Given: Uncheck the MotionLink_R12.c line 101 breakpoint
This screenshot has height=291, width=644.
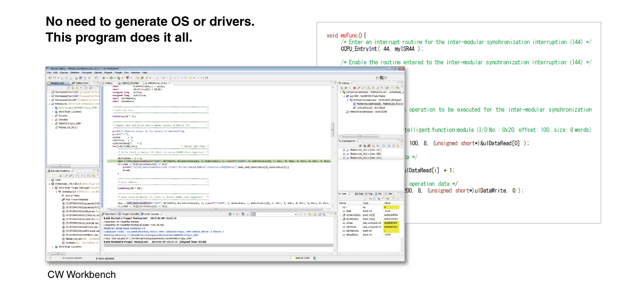Looking at the screenshot, I should pyautogui.click(x=344, y=150).
